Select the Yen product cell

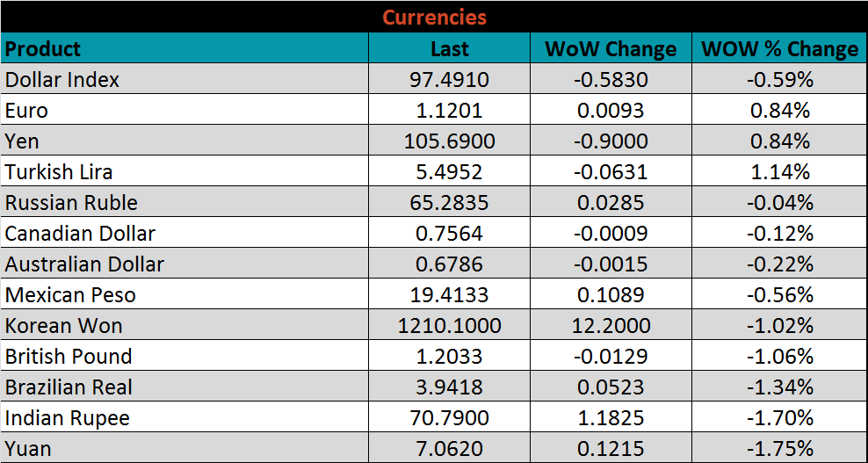pos(22,141)
